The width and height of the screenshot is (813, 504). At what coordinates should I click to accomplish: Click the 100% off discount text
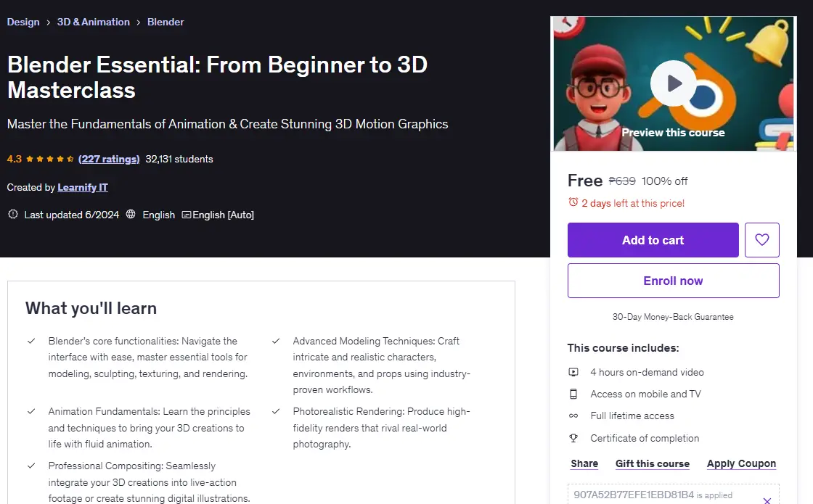click(x=664, y=181)
